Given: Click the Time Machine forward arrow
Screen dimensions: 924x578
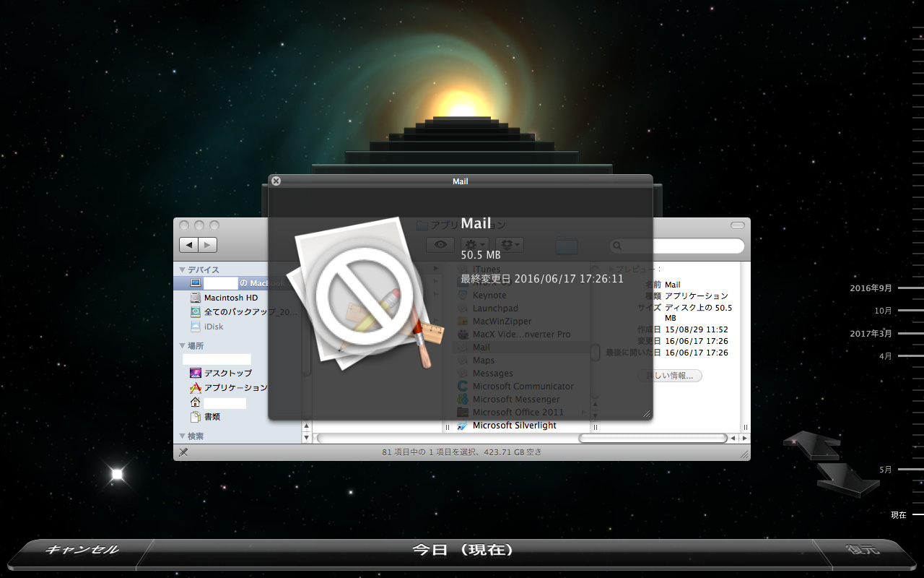Looking at the screenshot, I should [847, 479].
